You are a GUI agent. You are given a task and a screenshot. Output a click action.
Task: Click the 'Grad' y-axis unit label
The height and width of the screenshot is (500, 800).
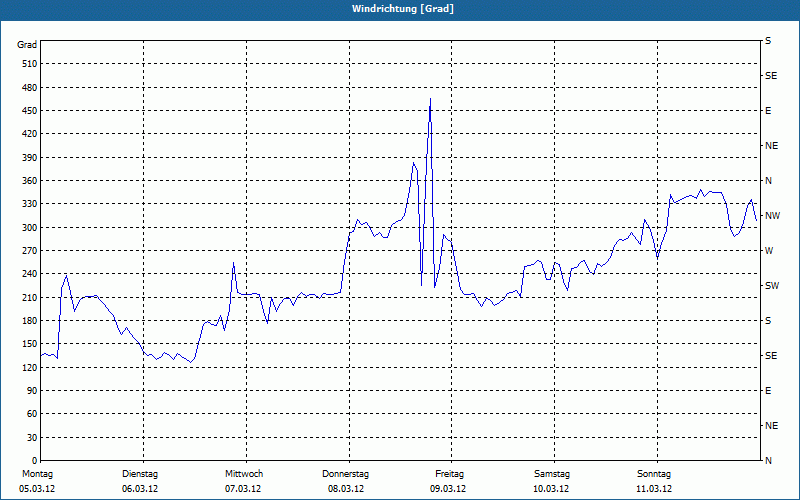tap(27, 45)
